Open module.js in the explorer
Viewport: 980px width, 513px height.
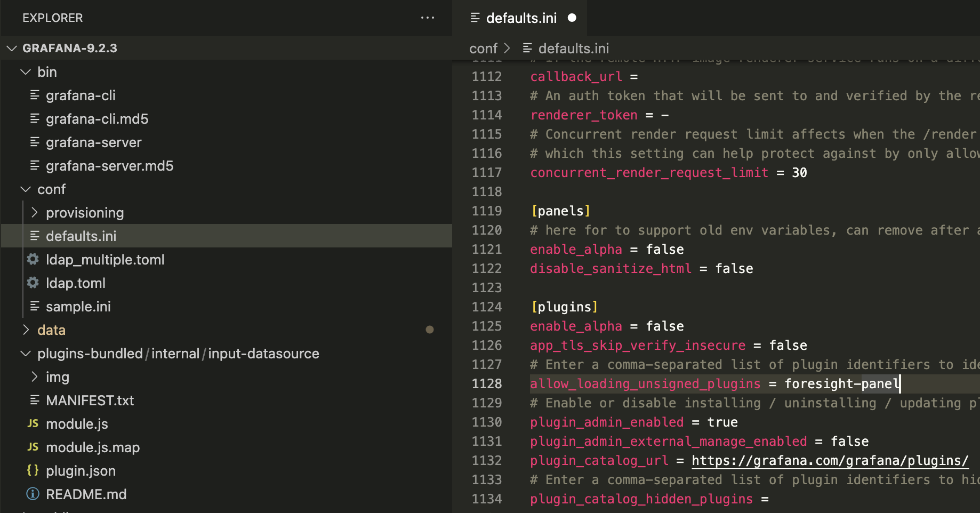77,424
